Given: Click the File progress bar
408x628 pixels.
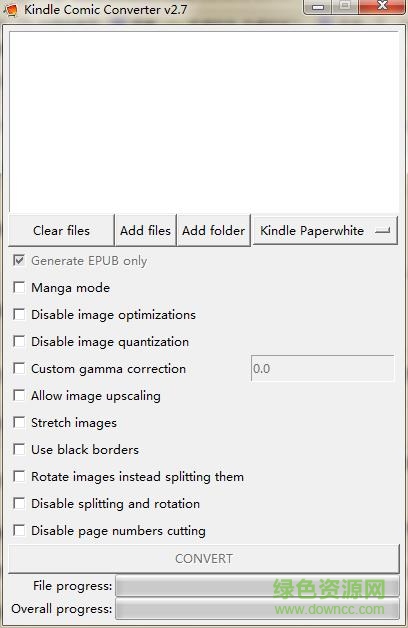Looking at the screenshot, I should [x=257, y=586].
